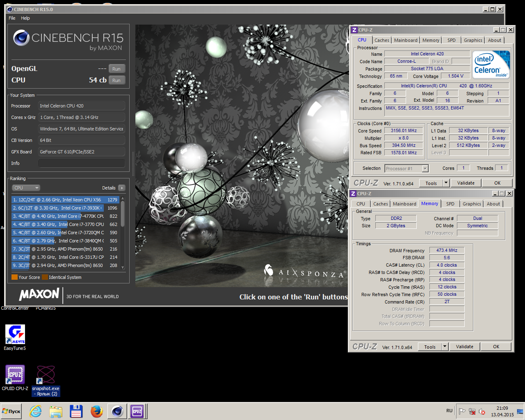Click the DRAM Frequency value 473.4 MHz
The height and width of the screenshot is (420, 525).
pyautogui.click(x=447, y=250)
